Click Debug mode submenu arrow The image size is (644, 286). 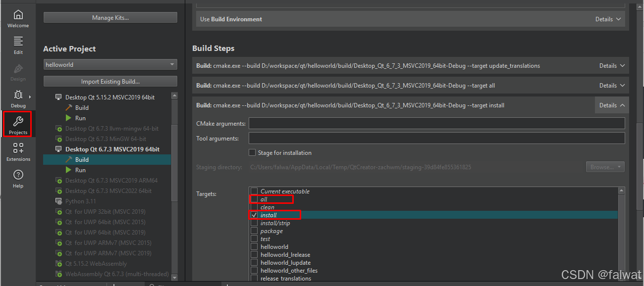30,97
